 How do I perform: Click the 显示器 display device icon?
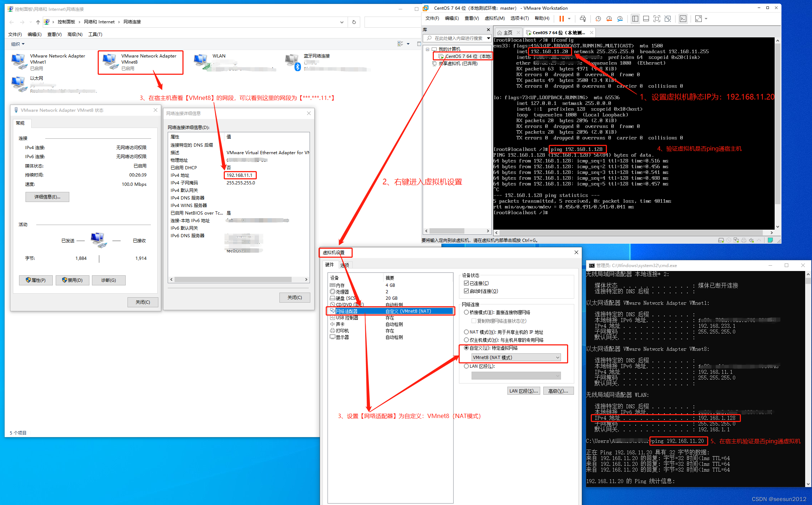[x=333, y=337]
